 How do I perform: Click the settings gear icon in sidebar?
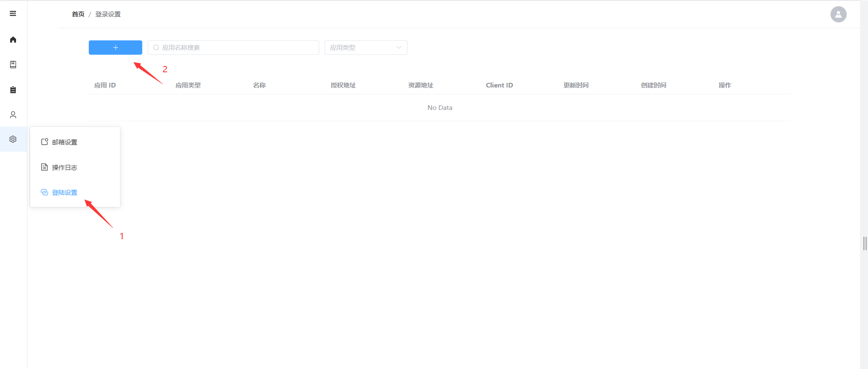tap(13, 139)
